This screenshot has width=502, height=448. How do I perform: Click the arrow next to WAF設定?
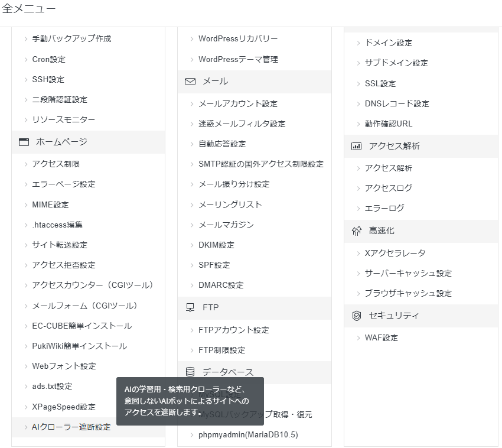pos(357,337)
